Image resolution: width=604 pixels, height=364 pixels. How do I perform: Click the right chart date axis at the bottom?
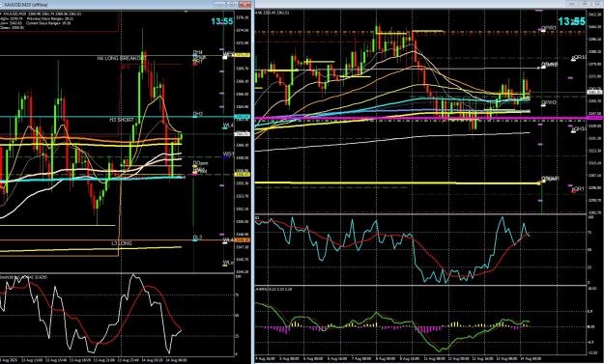(419, 358)
